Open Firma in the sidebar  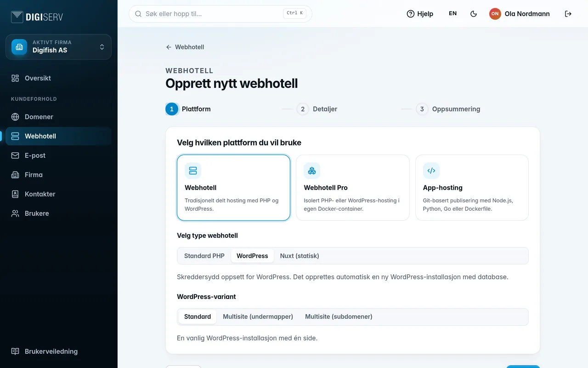pyautogui.click(x=58, y=175)
